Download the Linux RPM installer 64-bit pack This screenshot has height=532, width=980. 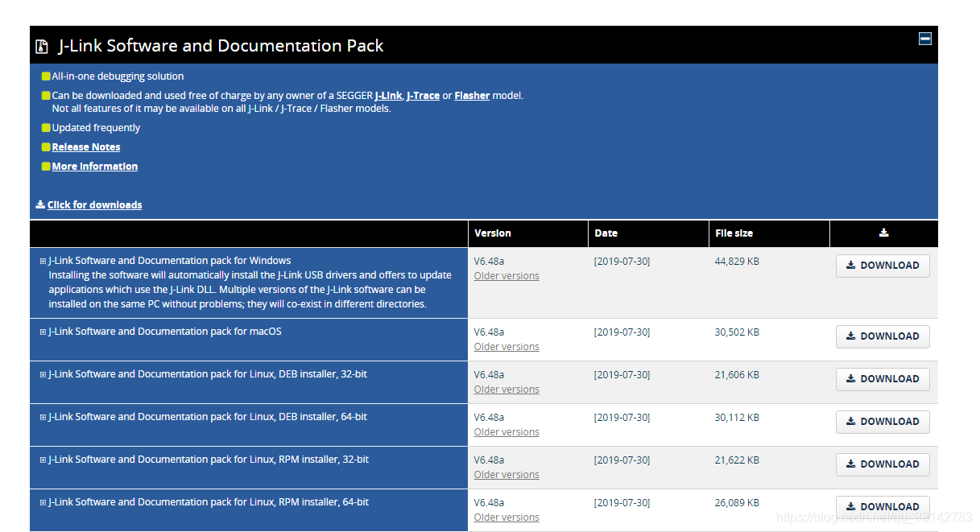pyautogui.click(x=883, y=507)
